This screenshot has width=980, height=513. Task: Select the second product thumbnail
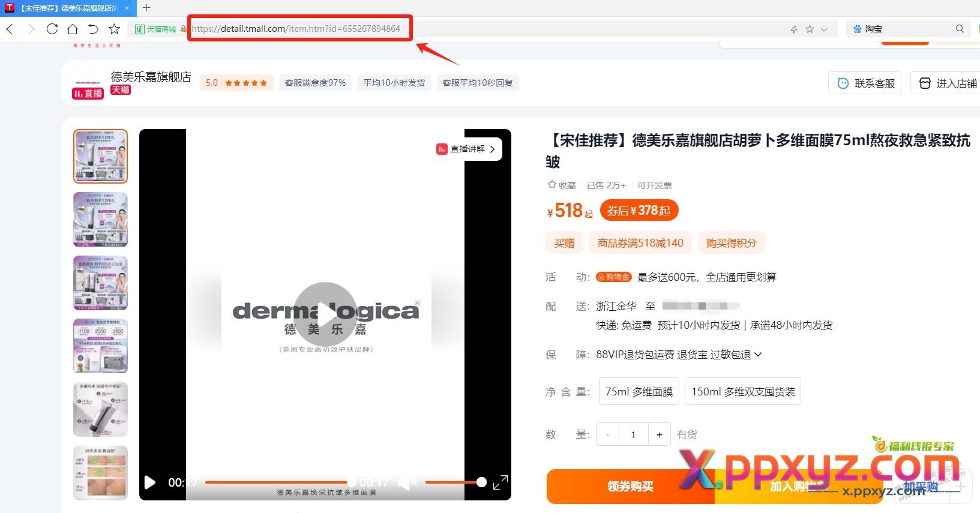tap(100, 220)
